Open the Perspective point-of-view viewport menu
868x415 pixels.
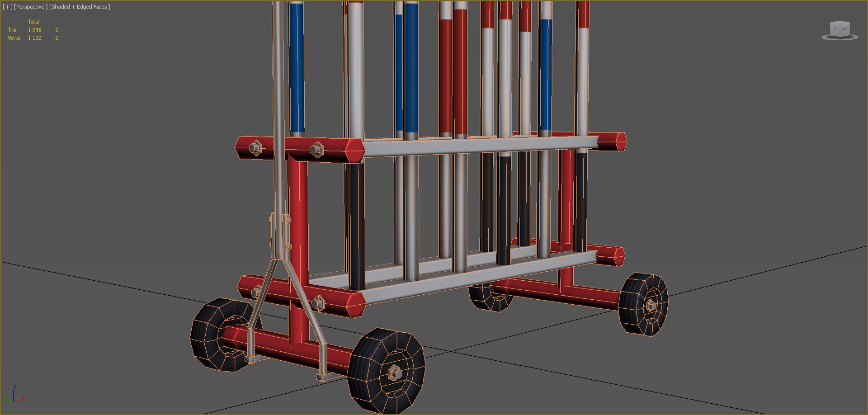tap(30, 7)
